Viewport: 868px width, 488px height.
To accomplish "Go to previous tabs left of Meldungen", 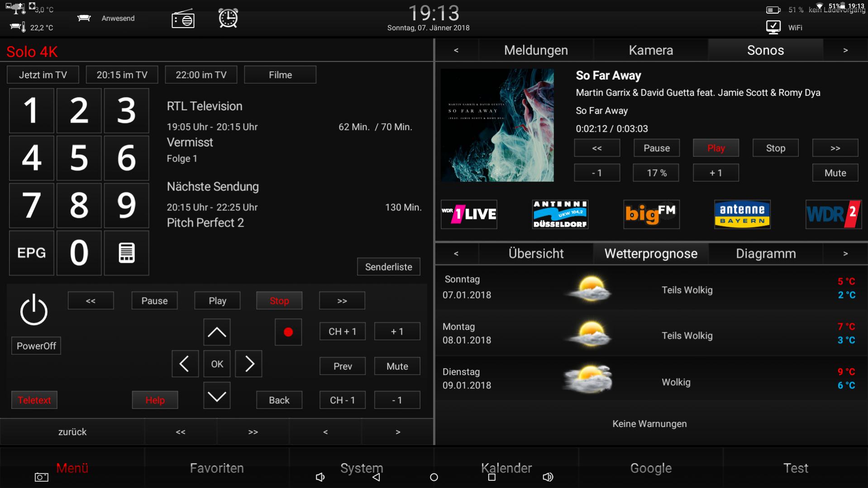I will pos(456,50).
